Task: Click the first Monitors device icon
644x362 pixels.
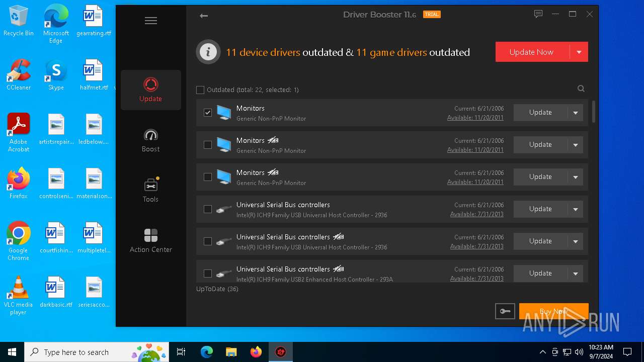Action: point(224,113)
